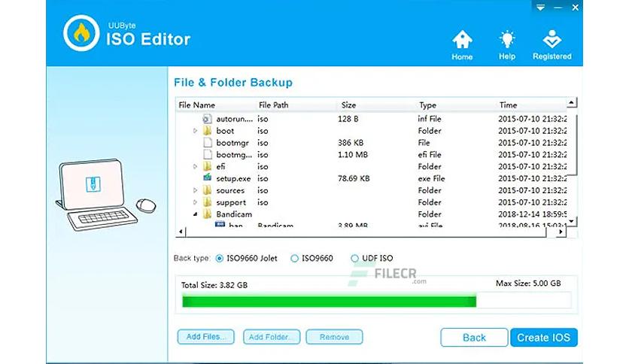The image size is (629, 364).
Task: Click the green total size progress bar
Action: (329, 301)
